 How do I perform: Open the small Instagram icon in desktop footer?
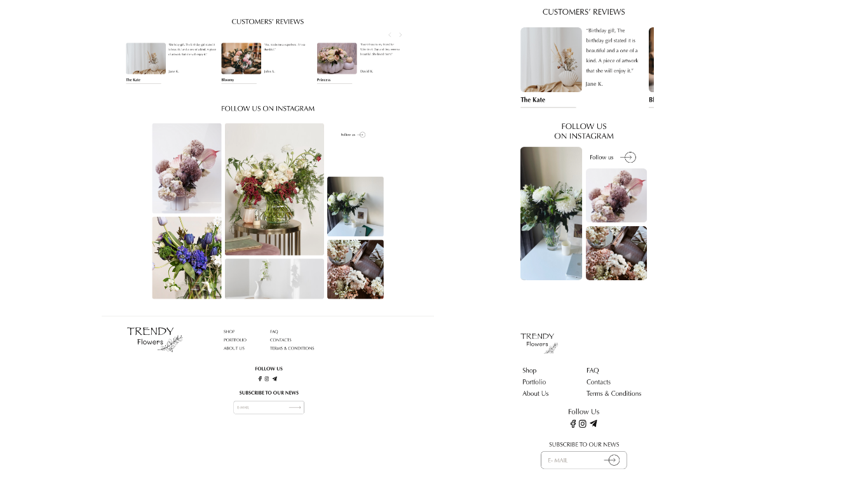[267, 379]
